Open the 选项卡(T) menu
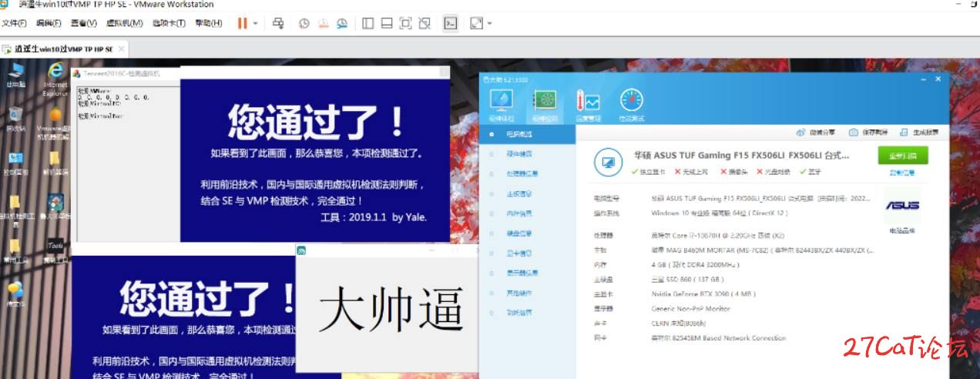The image size is (980, 379). click(169, 23)
